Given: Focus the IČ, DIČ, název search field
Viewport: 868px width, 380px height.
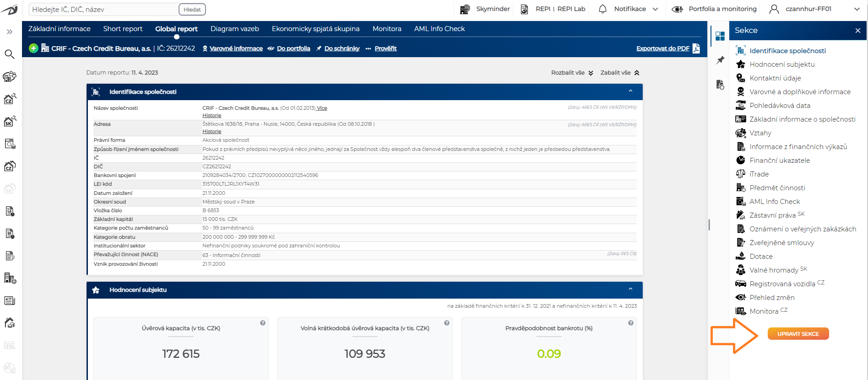Looking at the screenshot, I should tap(104, 9).
